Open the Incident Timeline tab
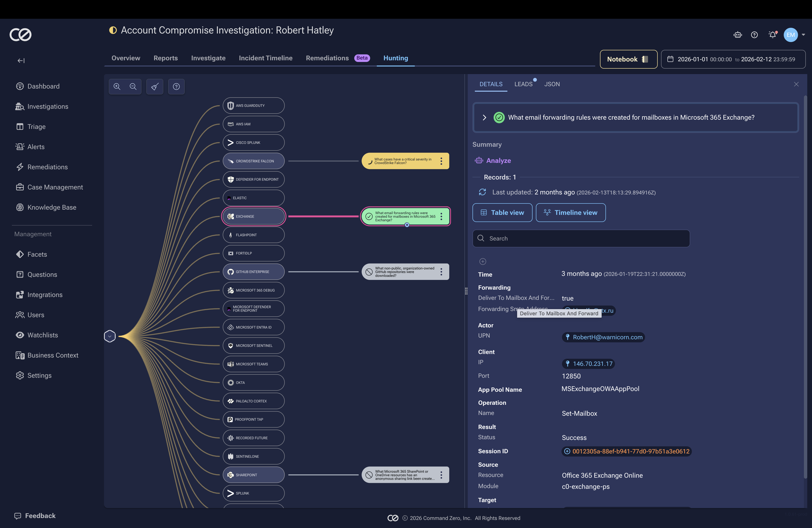 pyautogui.click(x=265, y=58)
